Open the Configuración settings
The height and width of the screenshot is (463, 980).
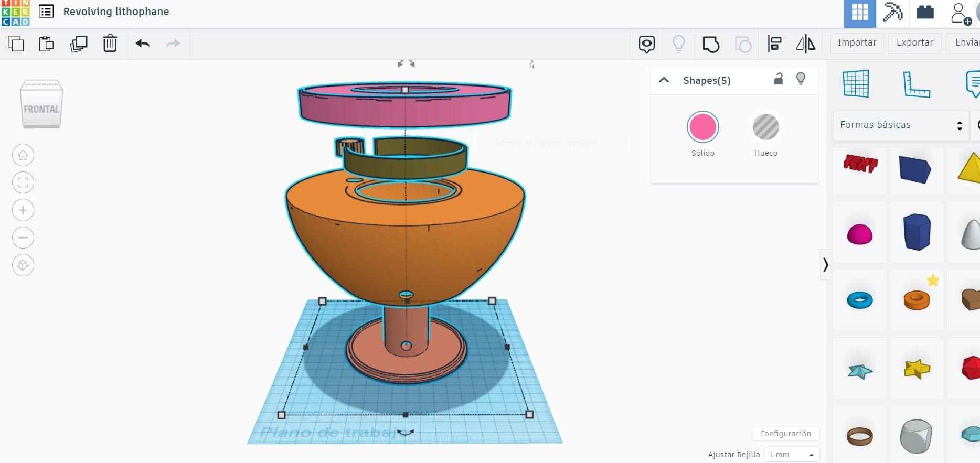pyautogui.click(x=785, y=434)
